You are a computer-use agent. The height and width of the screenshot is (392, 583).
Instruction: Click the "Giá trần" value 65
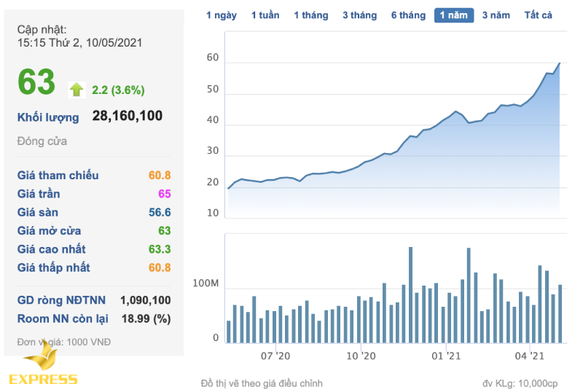pyautogui.click(x=164, y=194)
